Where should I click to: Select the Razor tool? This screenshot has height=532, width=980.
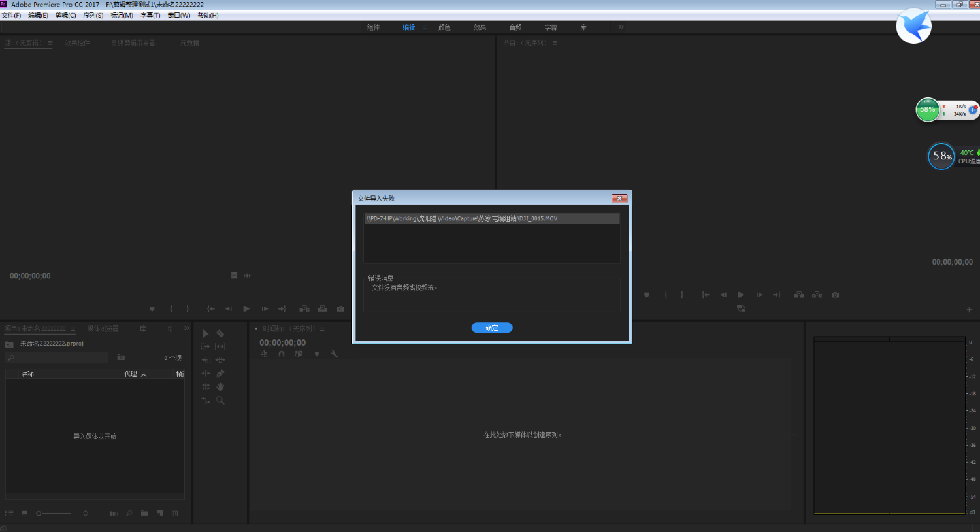pyautogui.click(x=220, y=333)
